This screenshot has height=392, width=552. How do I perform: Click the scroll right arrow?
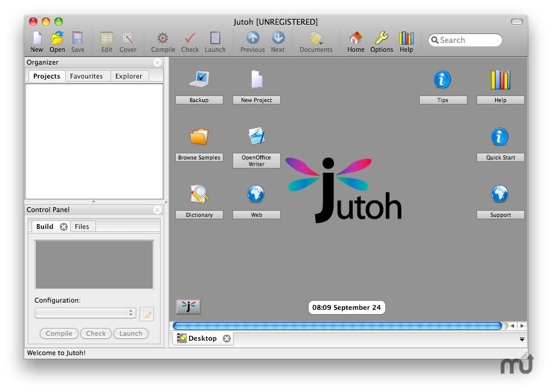pos(522,326)
